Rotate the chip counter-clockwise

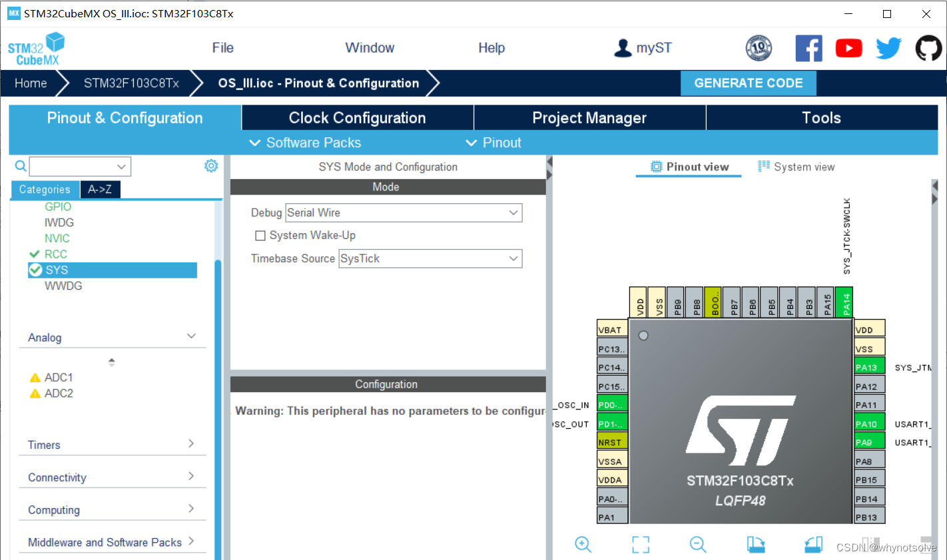813,544
